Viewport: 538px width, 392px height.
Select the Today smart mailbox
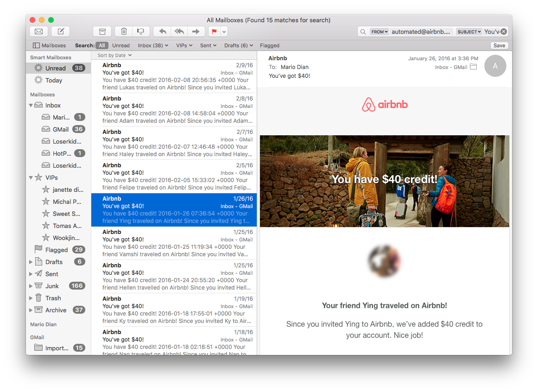click(58, 80)
